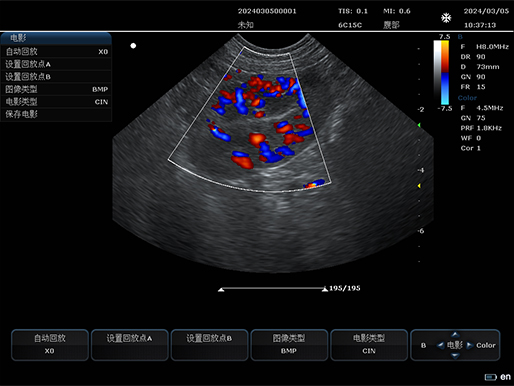This screenshot has width=514, height=386.
Task: Select 保存电影 in the left menu
Action: [56, 114]
